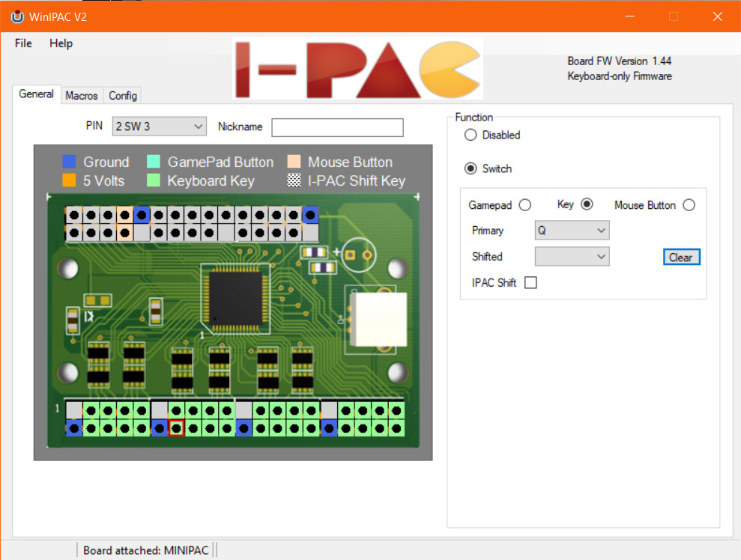Image resolution: width=741 pixels, height=560 pixels.
Task: Open the Shifted key dropdown
Action: pos(572,256)
